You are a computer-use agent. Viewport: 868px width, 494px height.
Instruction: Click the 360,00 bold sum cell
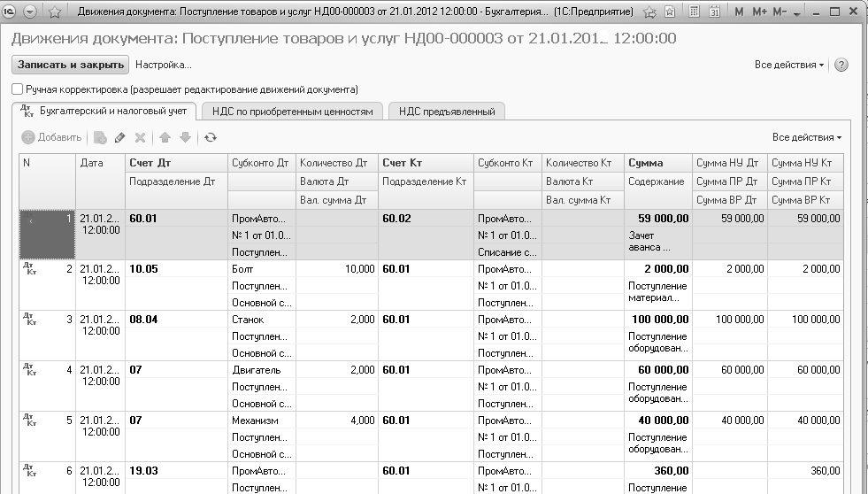pyautogui.click(x=658, y=470)
